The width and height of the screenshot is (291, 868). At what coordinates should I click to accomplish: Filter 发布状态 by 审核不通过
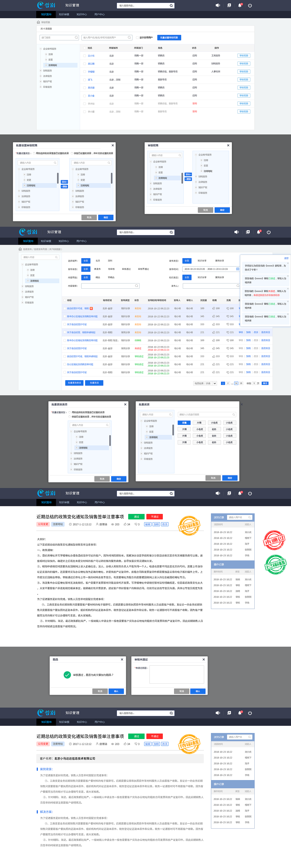tap(143, 269)
